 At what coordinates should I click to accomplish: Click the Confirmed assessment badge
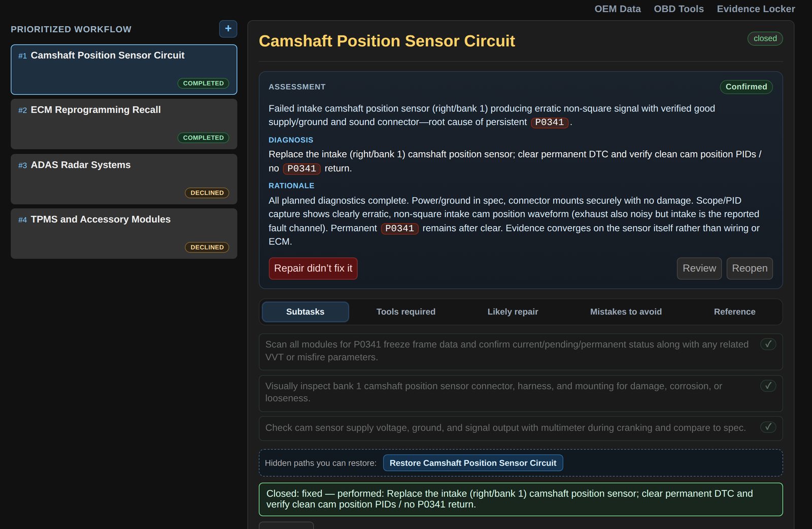click(746, 87)
